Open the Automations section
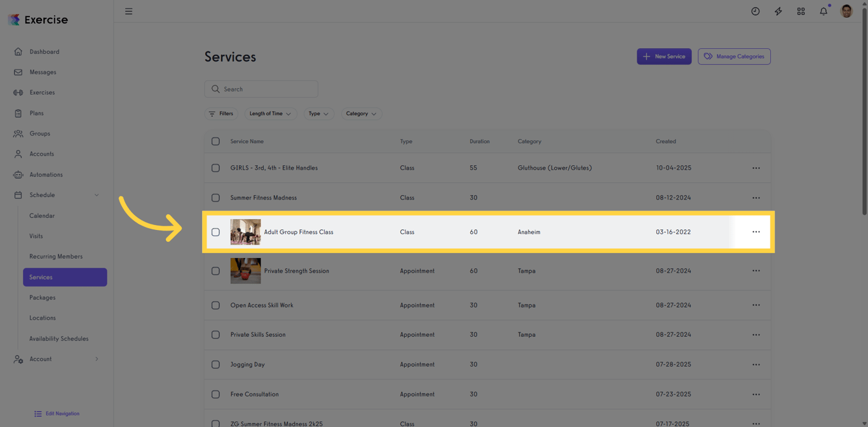868x427 pixels. click(x=47, y=174)
